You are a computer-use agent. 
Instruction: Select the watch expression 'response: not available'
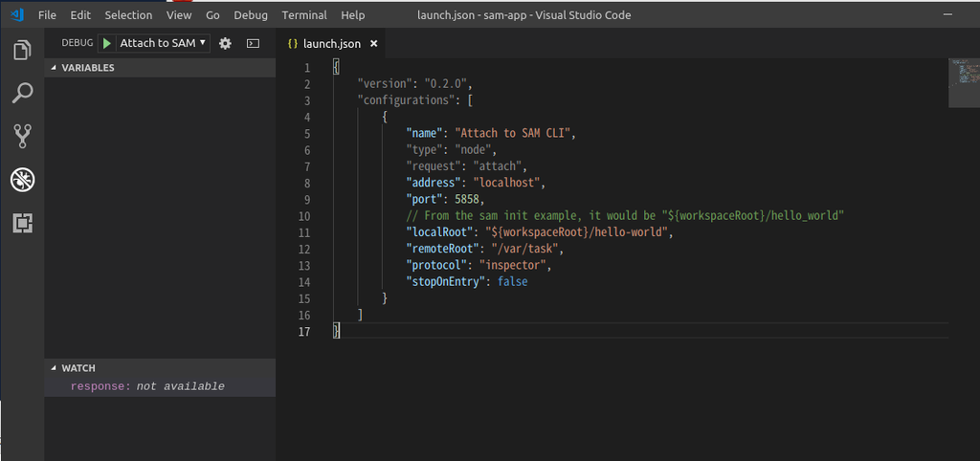[x=160, y=386]
